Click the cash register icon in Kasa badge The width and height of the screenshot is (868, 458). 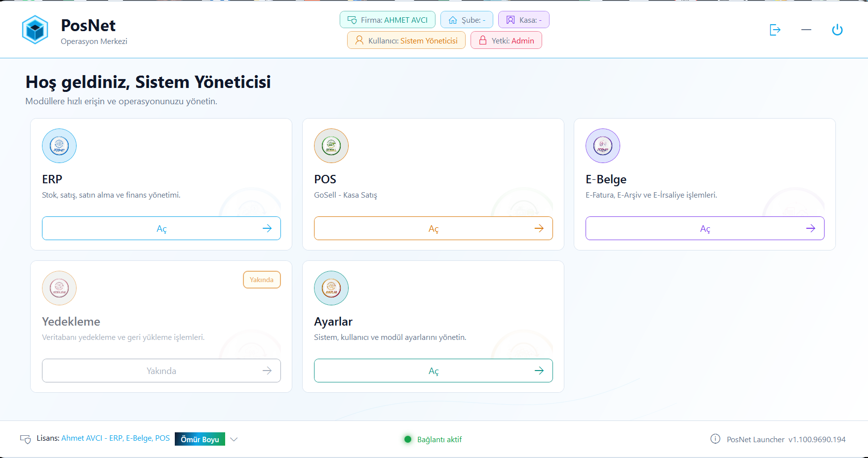click(511, 20)
